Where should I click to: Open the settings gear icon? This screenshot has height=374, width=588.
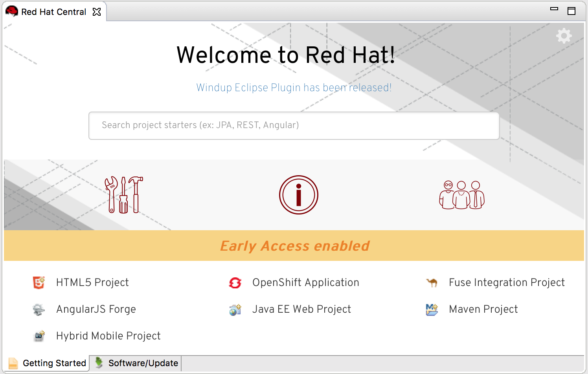[x=564, y=36]
